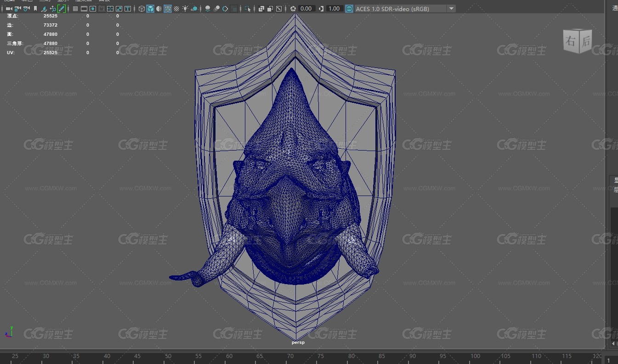This screenshot has width=618, height=364.
Task: Click the Screen Space Ambient Occlusion icon
Action: click(208, 9)
